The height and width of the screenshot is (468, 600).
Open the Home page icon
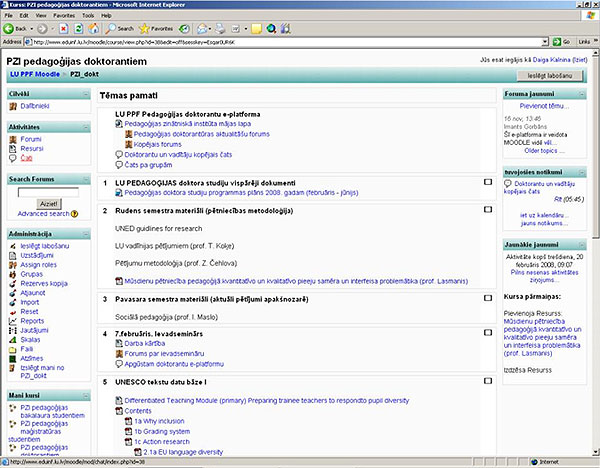point(93,29)
